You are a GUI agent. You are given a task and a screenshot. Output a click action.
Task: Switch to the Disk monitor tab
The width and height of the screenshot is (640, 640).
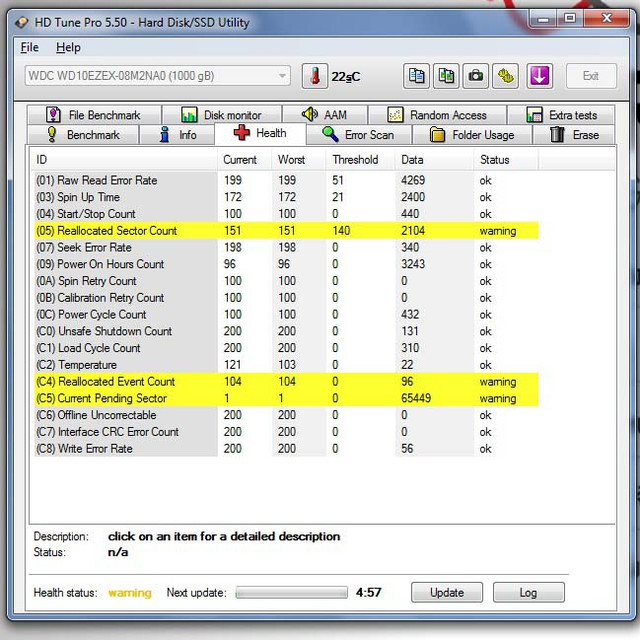pos(222,115)
